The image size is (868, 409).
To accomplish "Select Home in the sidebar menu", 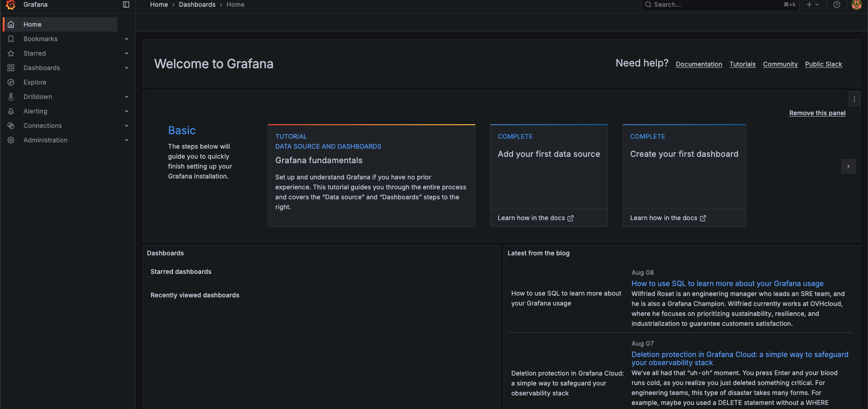I will click(x=61, y=24).
